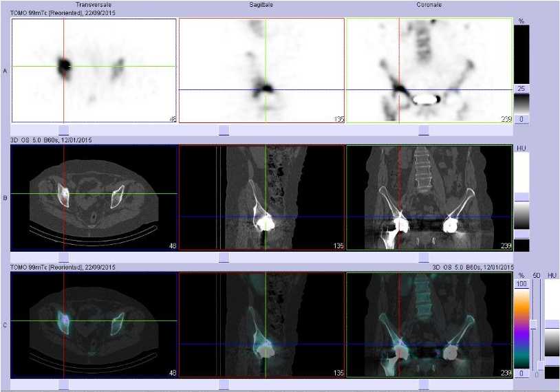Click the lower threshold value 0 on row A scale
The image size is (560, 392).
pyautogui.click(x=521, y=119)
